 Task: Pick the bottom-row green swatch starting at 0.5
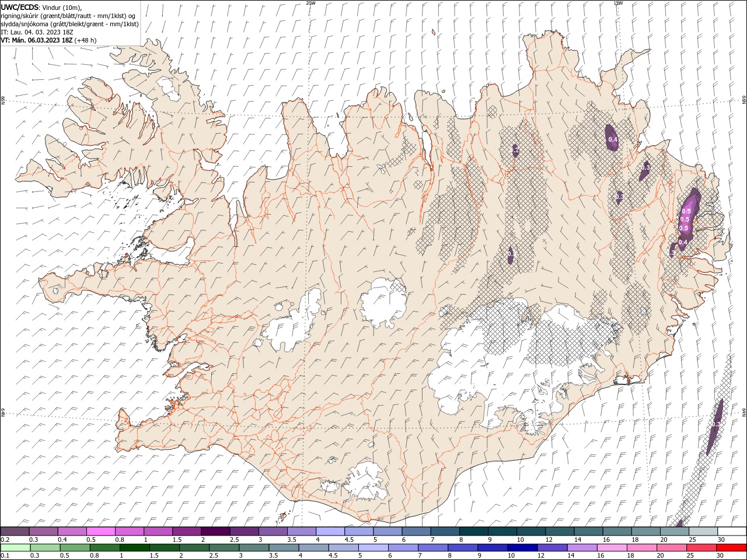[75, 548]
